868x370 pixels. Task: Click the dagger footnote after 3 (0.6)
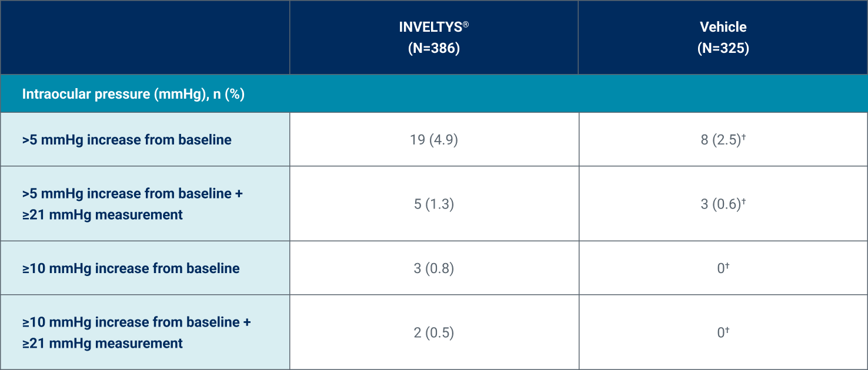743,201
